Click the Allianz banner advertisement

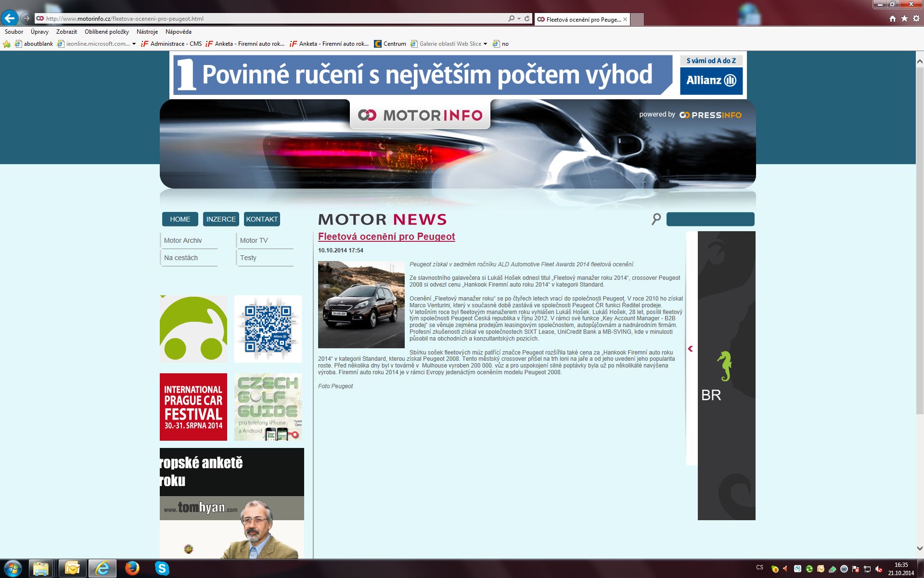pyautogui.click(x=458, y=75)
